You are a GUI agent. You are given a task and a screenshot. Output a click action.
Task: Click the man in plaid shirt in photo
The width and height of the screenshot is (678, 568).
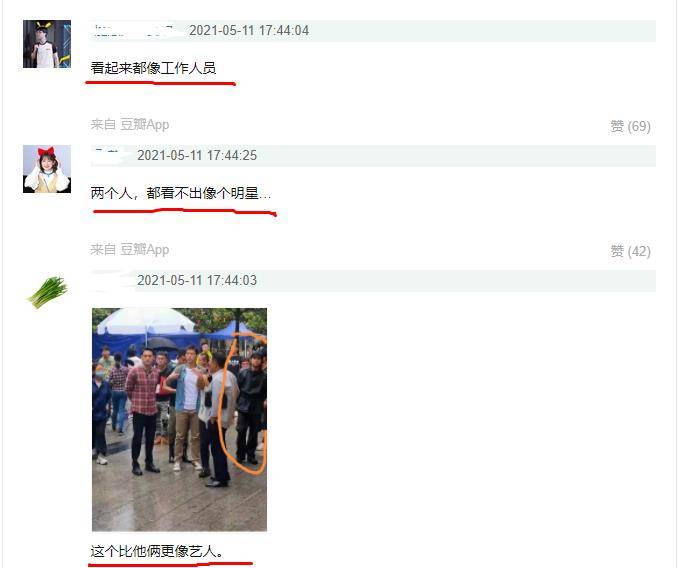point(143,411)
